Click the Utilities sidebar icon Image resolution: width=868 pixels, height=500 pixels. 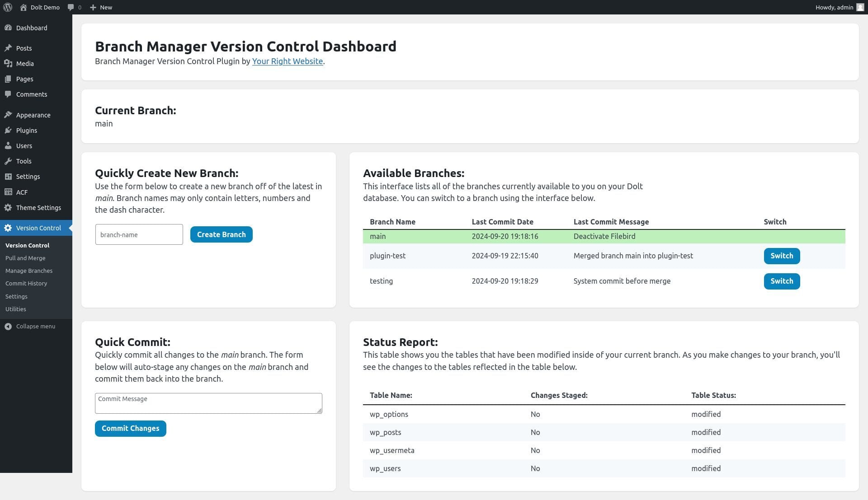point(15,308)
